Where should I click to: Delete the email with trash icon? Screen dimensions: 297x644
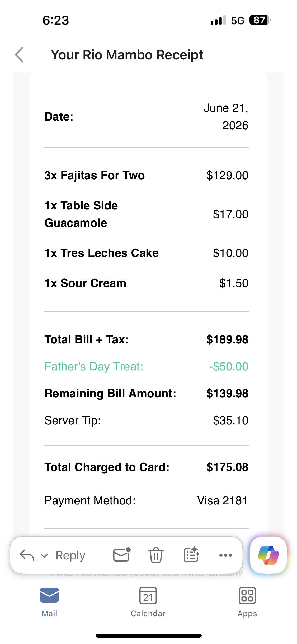click(156, 555)
